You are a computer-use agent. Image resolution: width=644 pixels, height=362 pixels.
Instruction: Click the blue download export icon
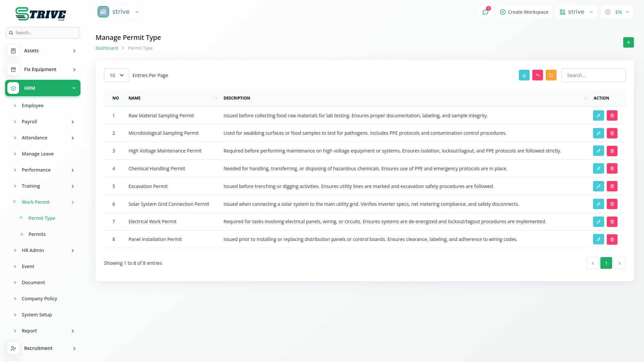click(524, 75)
